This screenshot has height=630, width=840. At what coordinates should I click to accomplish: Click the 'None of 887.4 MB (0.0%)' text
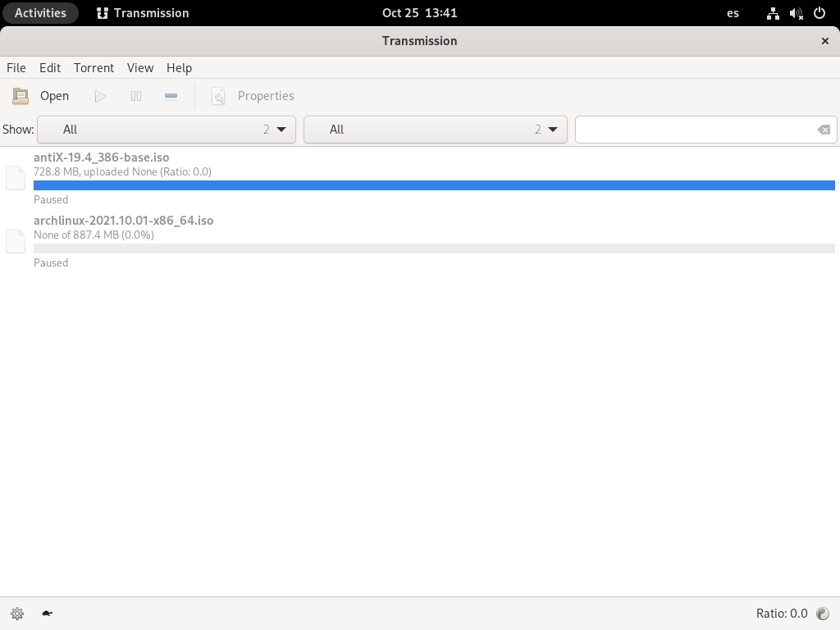point(94,235)
